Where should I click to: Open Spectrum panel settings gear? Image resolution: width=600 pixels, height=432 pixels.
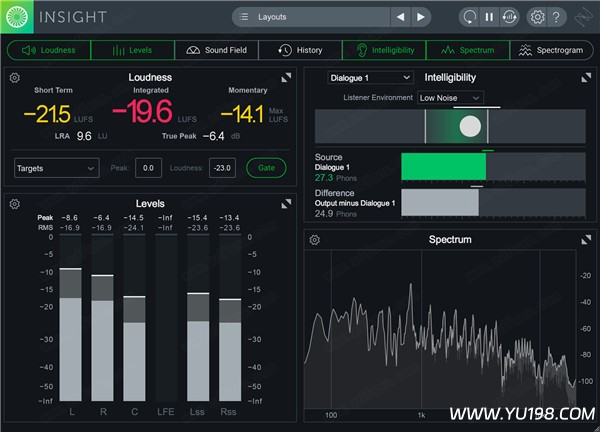315,240
